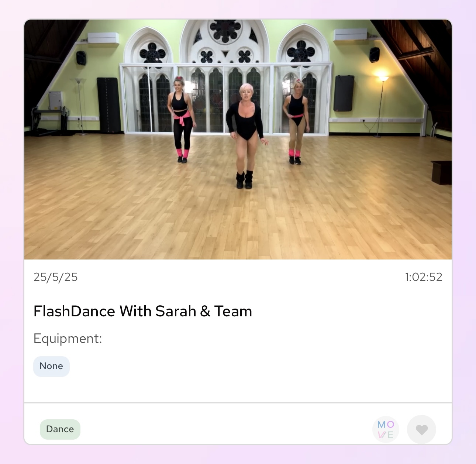Click the right dancer with pink leg warmers
Screen dimensions: 476x464
point(296,123)
